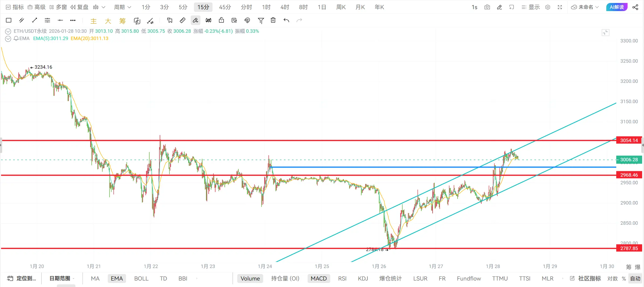Viewport: 644px width, 287px height.
Task: Toggle the MACD sub-indicator
Action: point(319,278)
